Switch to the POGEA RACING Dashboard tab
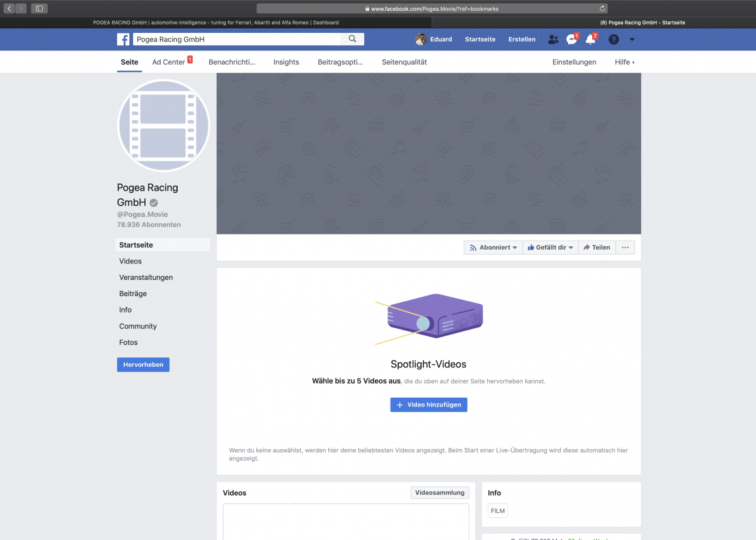 click(x=215, y=22)
